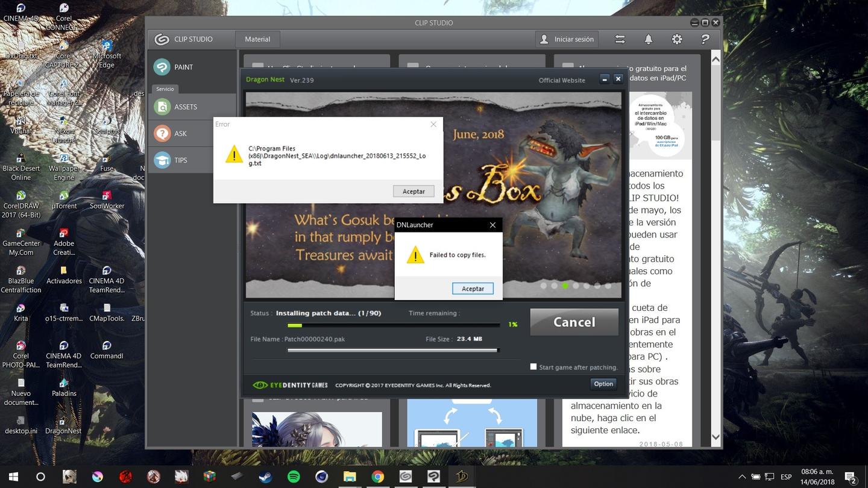The width and height of the screenshot is (868, 488).
Task: Open the Option button in Dragon Nest launcher
Action: (603, 384)
